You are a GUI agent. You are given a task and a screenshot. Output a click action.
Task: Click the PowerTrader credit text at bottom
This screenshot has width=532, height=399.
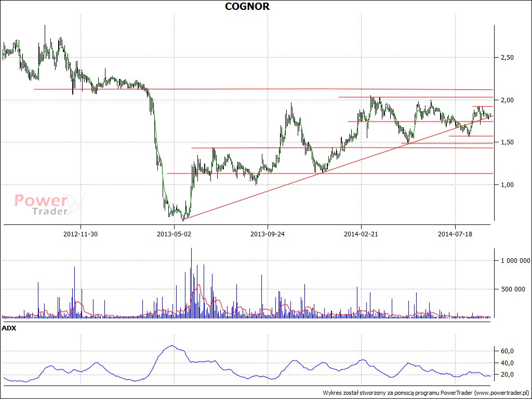point(426,393)
